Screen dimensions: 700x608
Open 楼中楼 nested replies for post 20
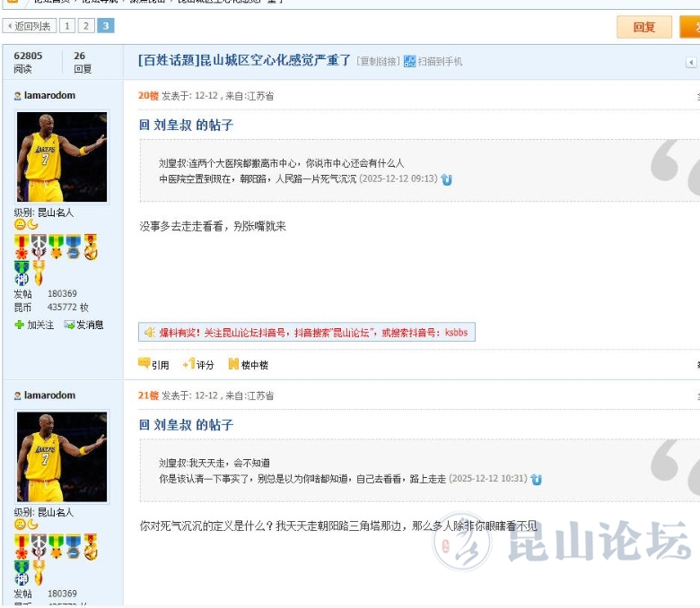click(249, 365)
